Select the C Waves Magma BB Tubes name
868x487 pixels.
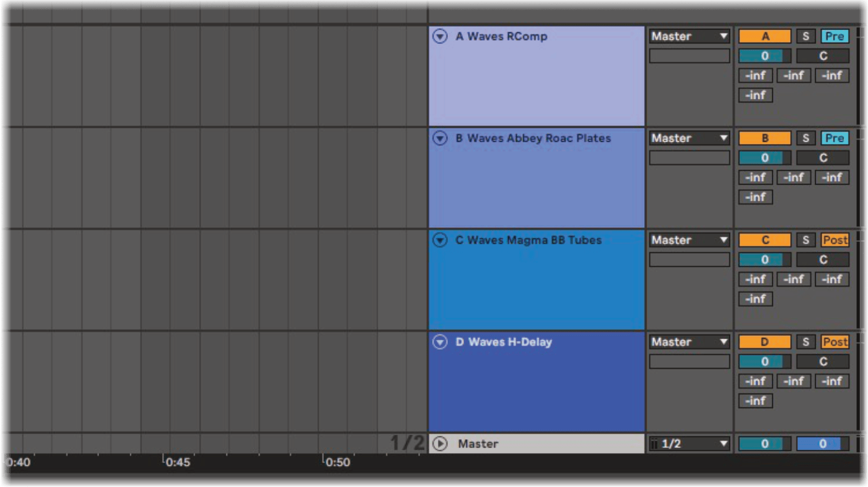coord(529,240)
